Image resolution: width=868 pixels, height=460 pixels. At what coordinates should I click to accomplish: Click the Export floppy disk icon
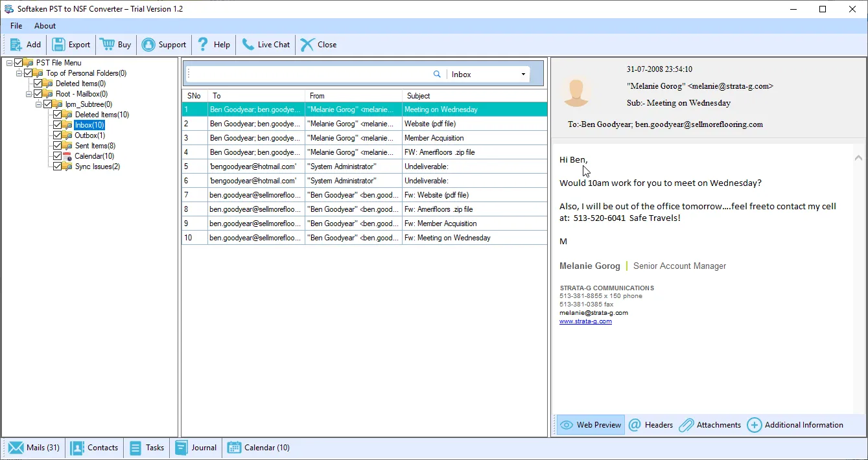[x=58, y=45]
